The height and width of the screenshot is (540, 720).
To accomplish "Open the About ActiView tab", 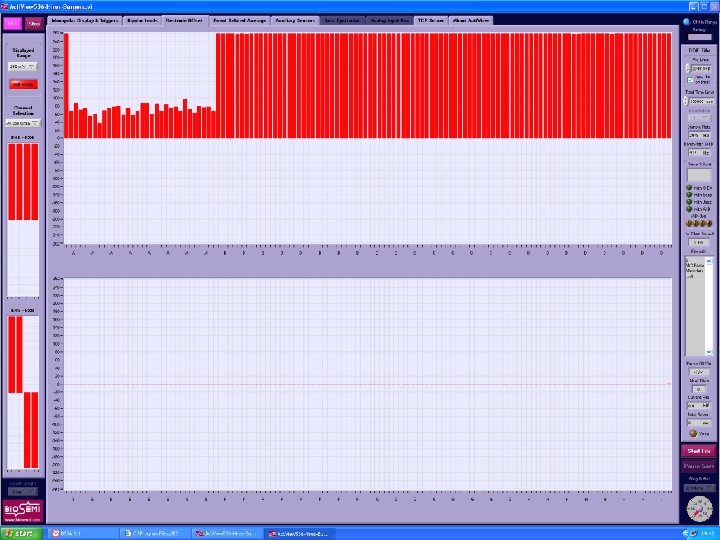I will [471, 21].
